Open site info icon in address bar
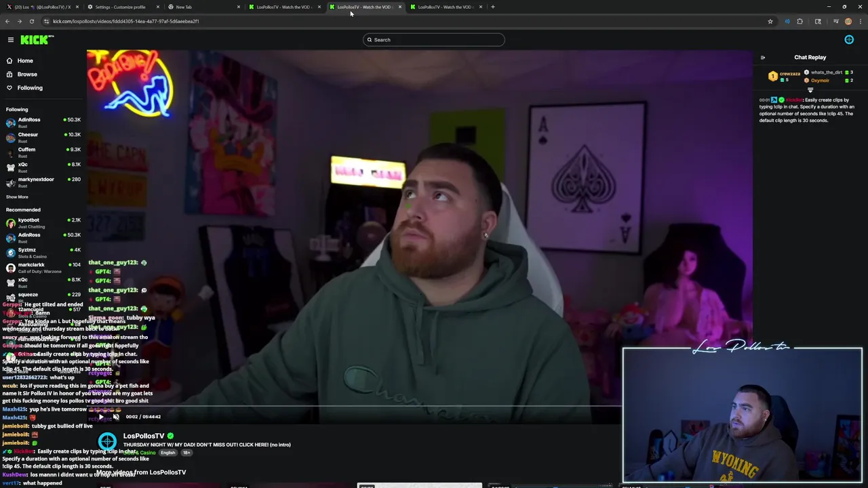Screen dimensions: 868x488 [x=46, y=21]
